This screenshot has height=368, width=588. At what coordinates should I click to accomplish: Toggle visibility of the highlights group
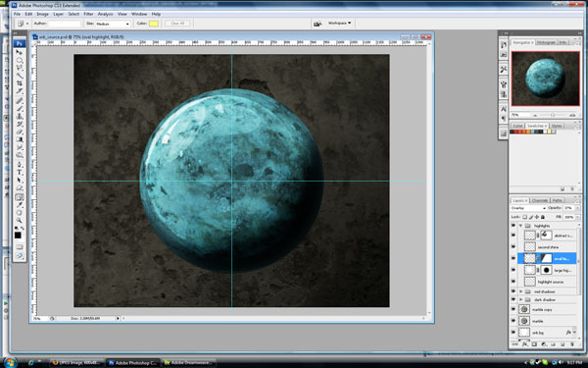click(x=514, y=226)
